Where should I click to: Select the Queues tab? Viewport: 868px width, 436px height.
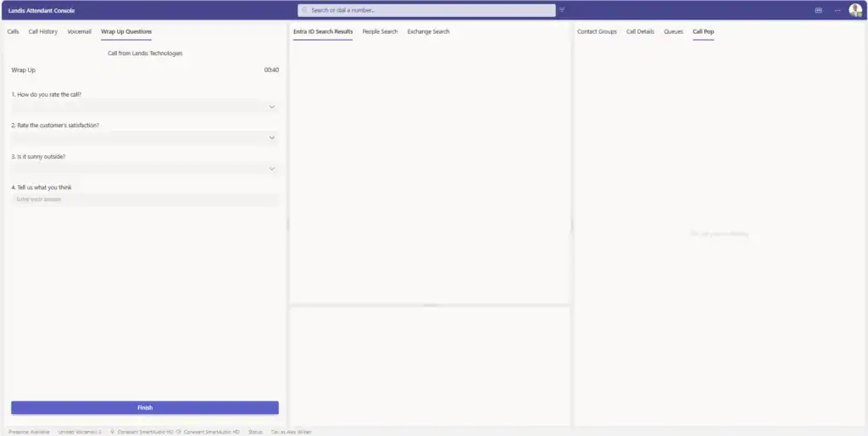point(673,31)
